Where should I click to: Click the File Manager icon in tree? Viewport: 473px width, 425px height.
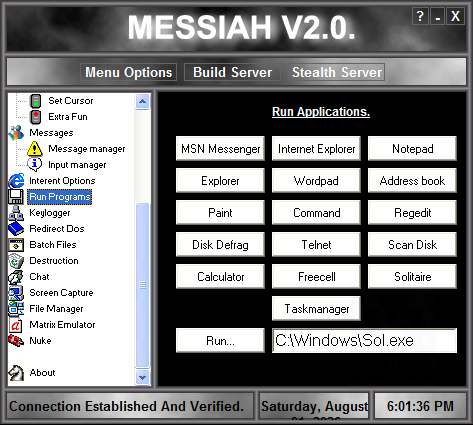pyautogui.click(x=16, y=309)
